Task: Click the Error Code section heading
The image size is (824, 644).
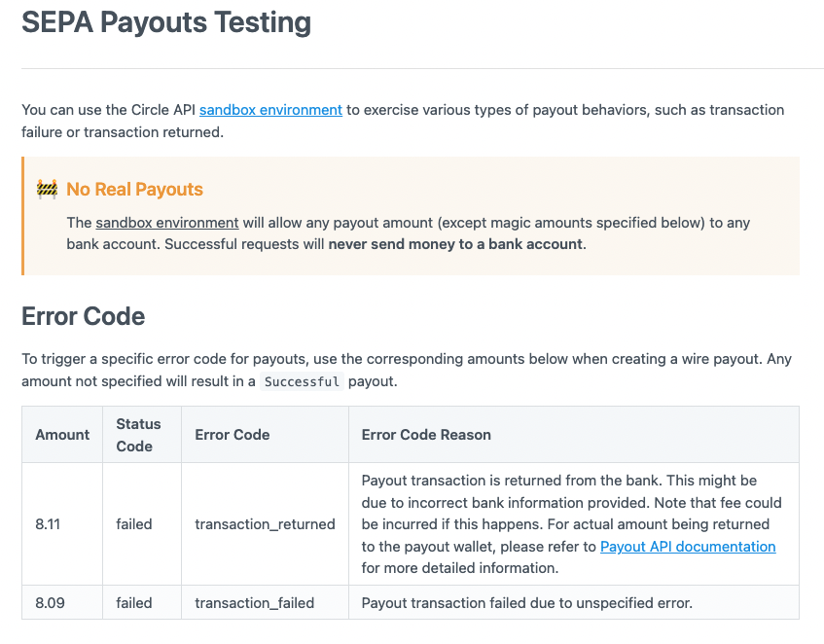Action: 84,316
